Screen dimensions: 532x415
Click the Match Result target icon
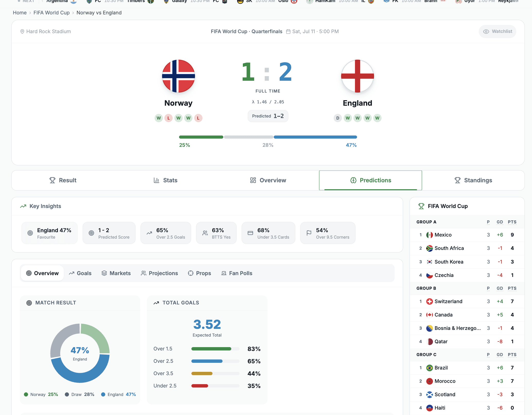[x=29, y=303]
